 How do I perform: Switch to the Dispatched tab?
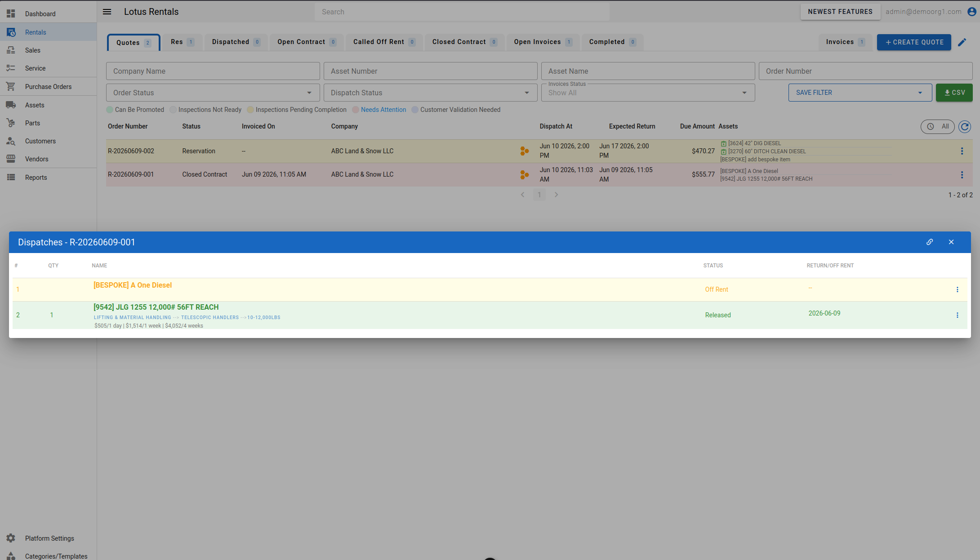236,42
